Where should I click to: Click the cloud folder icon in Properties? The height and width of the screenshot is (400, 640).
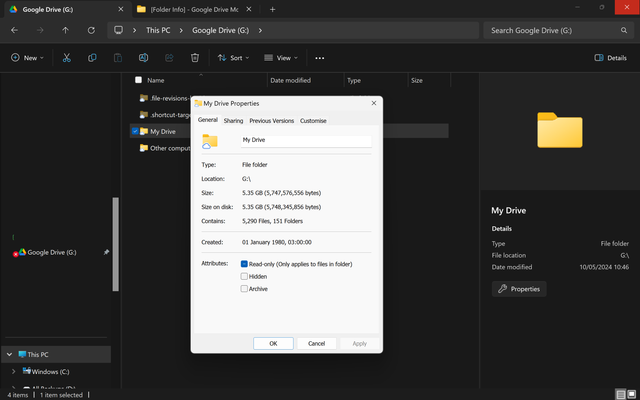tap(210, 141)
